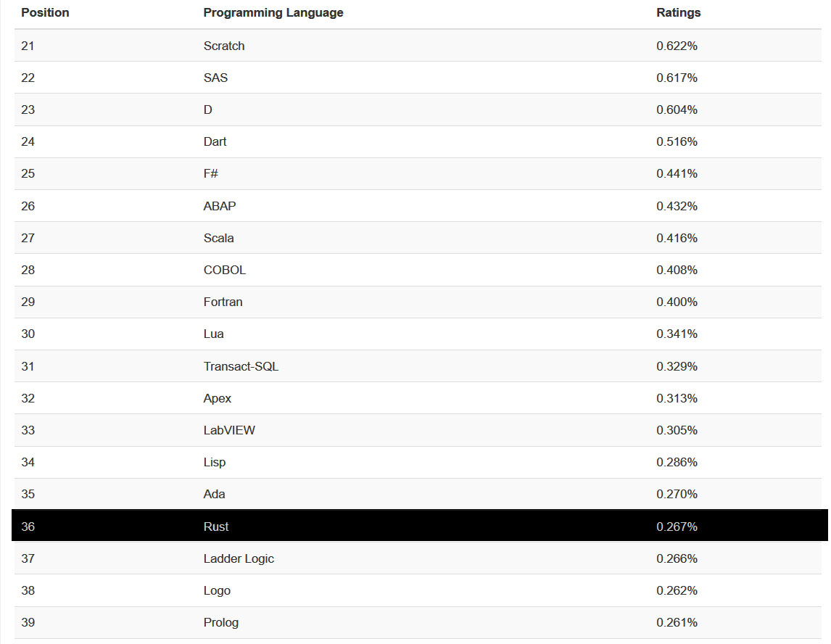The height and width of the screenshot is (644, 831).
Task: Click the Ratings column header
Action: 678,12
